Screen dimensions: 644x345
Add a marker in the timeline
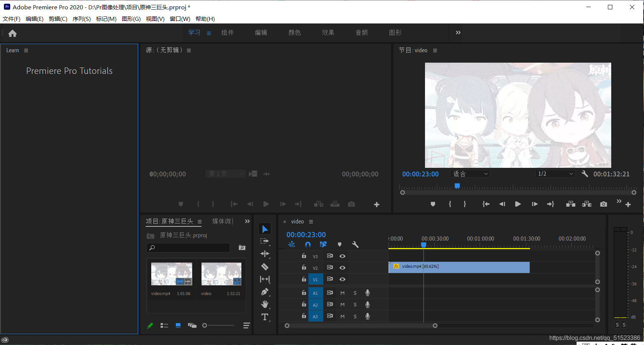(x=340, y=245)
